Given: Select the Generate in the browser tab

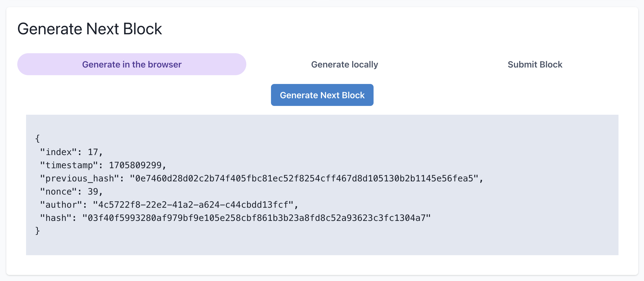Looking at the screenshot, I should (132, 64).
